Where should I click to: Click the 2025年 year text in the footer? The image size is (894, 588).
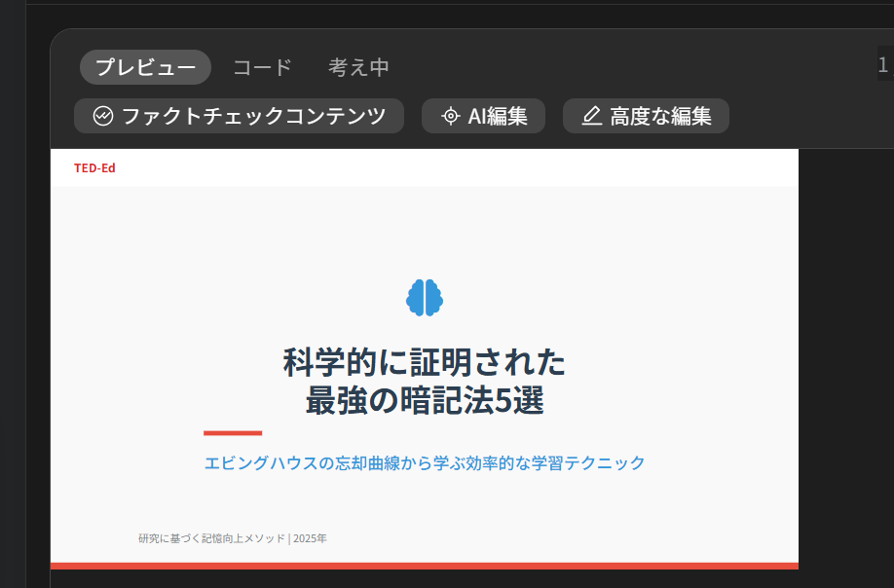310,536
